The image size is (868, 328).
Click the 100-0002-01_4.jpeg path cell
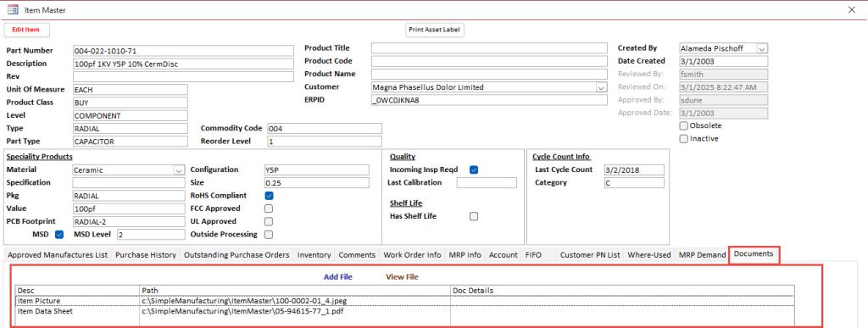click(x=295, y=301)
